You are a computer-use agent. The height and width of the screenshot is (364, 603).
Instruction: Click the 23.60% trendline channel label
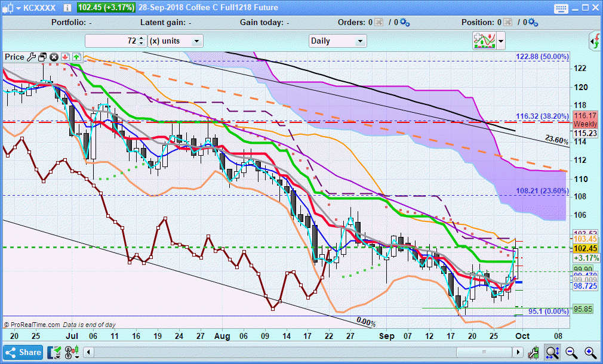coord(556,139)
